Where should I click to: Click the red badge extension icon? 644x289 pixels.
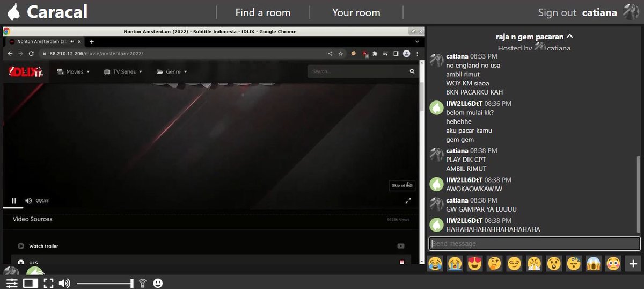pos(365,53)
